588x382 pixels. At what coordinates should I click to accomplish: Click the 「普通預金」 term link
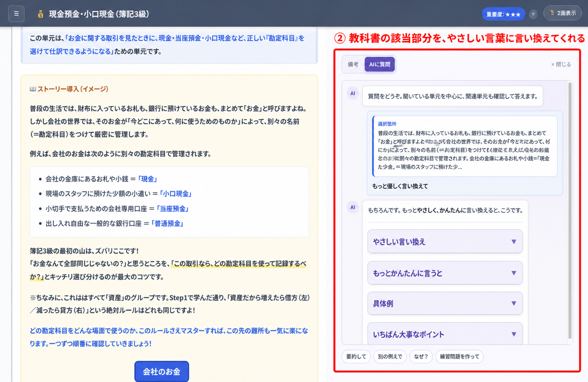tap(167, 224)
